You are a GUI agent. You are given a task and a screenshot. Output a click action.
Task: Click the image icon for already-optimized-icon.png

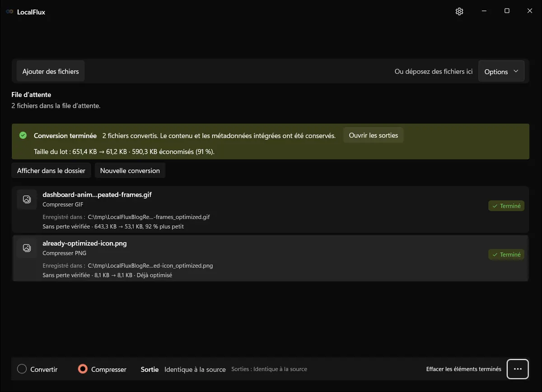(x=27, y=248)
